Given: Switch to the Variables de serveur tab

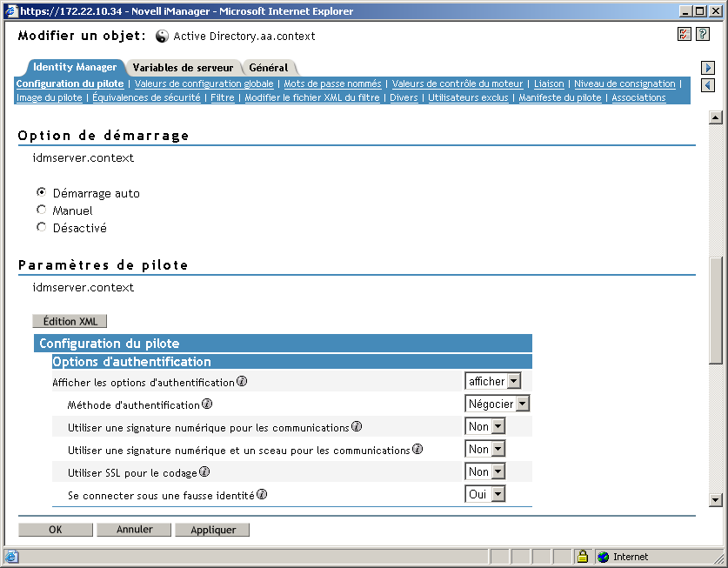Looking at the screenshot, I should [x=185, y=67].
